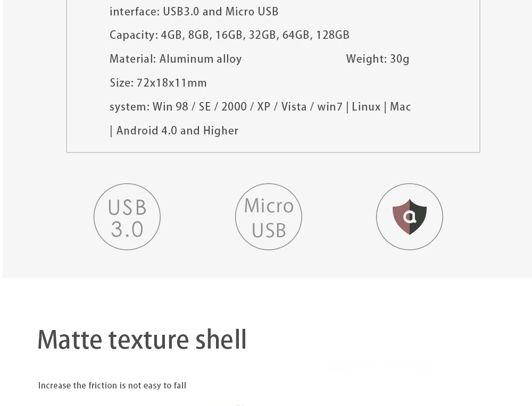Click Win 98 in the system line
This screenshot has width=532, height=406.
170,107
